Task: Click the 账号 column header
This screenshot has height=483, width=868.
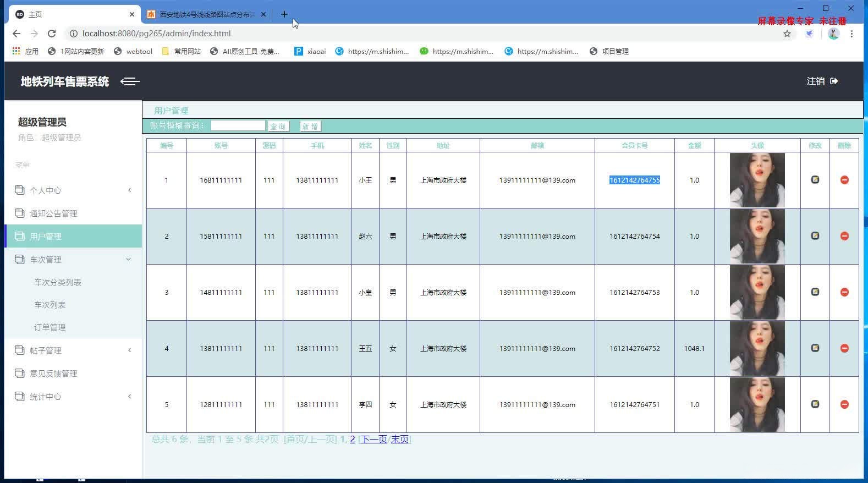Action: (x=221, y=145)
